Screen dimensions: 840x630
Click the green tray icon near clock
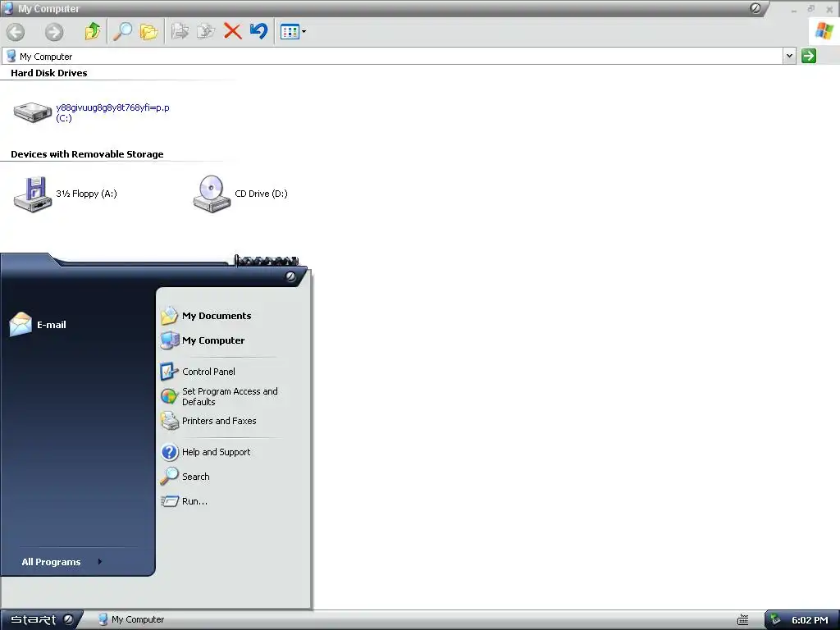tap(775, 620)
